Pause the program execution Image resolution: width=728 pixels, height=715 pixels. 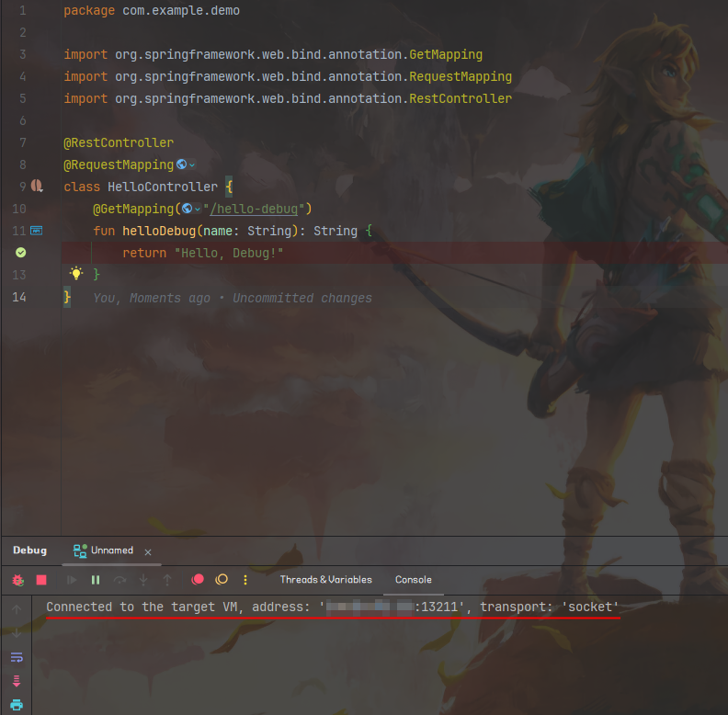coord(96,580)
